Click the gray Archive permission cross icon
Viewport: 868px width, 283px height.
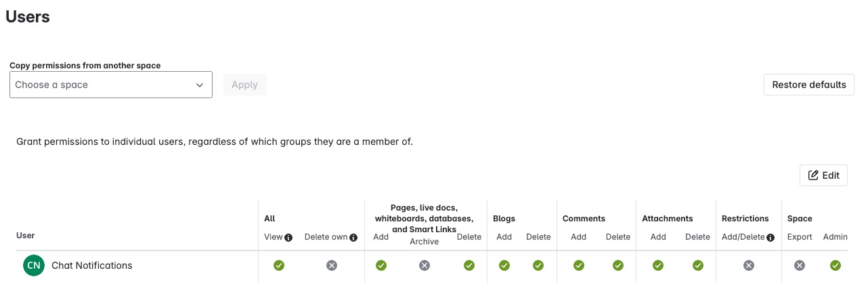point(424,265)
